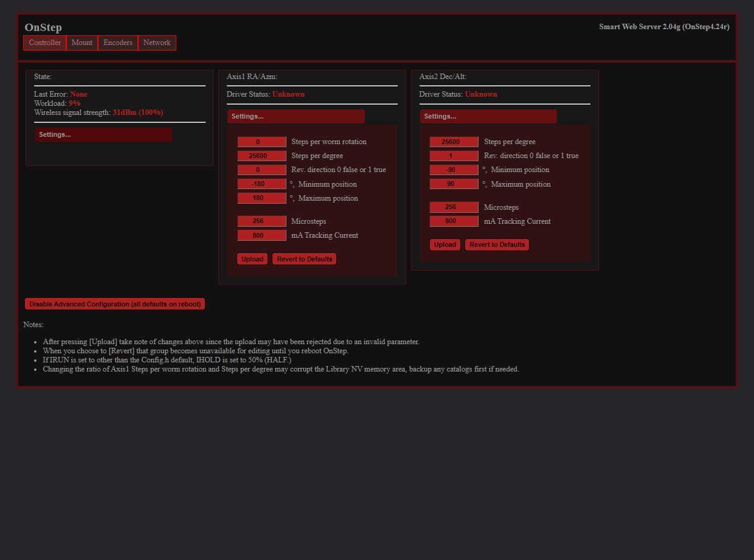The width and height of the screenshot is (754, 560).
Task: Select the note about choosing Revert
Action: (x=195, y=351)
